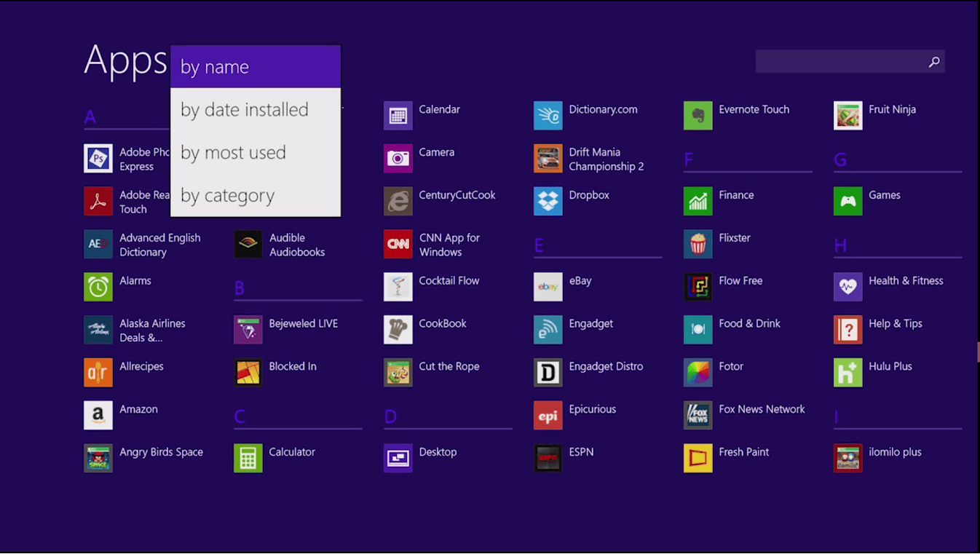Sort apps by most used
Viewport: 980px width, 554px height.
233,152
